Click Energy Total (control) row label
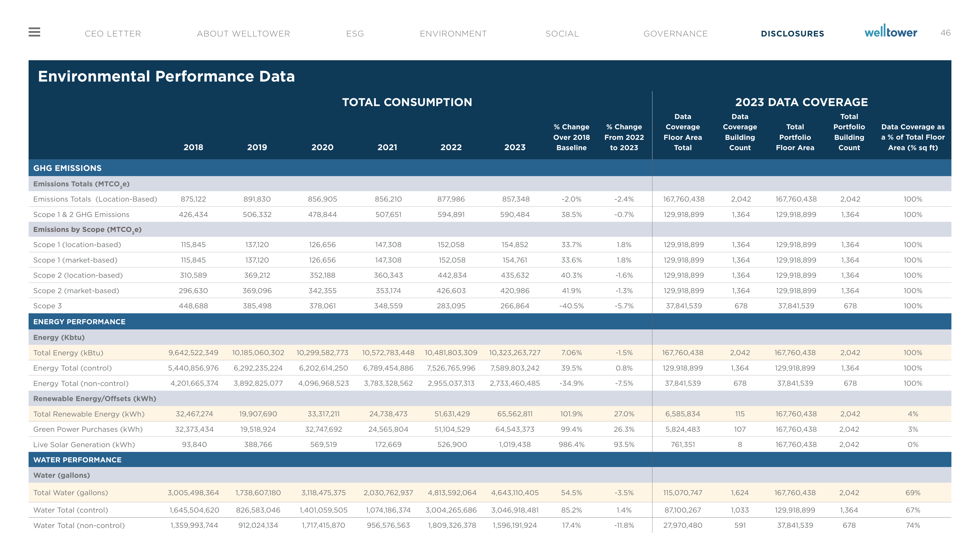This screenshot has height=551, width=980. pyautogui.click(x=72, y=368)
